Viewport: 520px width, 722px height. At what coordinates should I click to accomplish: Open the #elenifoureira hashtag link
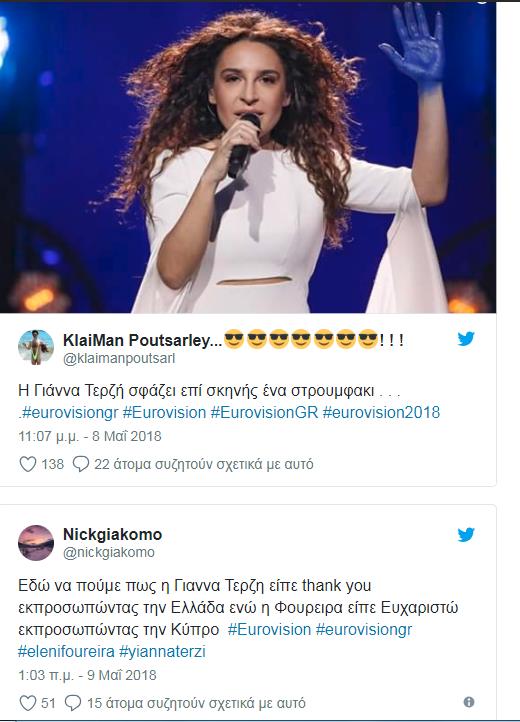(x=66, y=651)
